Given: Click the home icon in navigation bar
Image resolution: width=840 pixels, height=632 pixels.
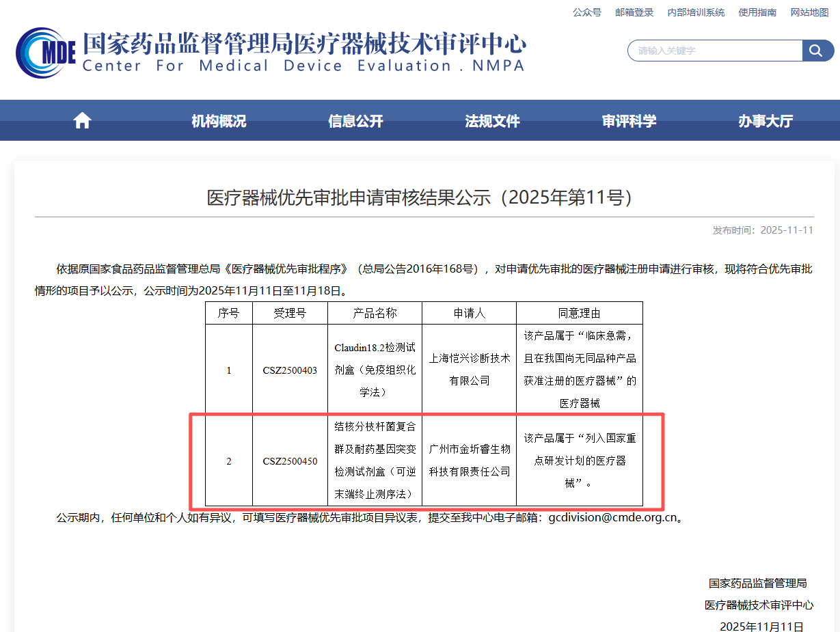Looking at the screenshot, I should pos(82,121).
